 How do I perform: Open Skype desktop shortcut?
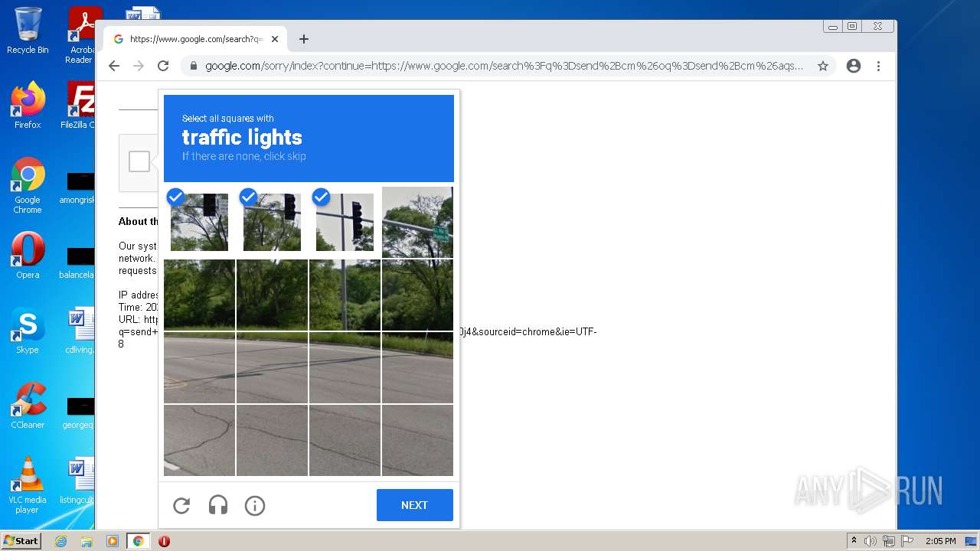28,331
